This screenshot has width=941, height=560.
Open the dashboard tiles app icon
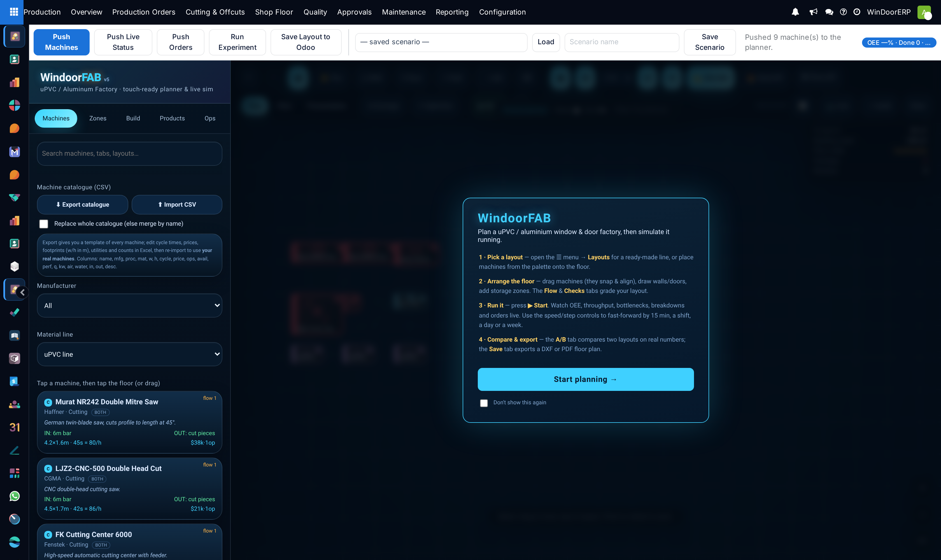pyautogui.click(x=14, y=473)
